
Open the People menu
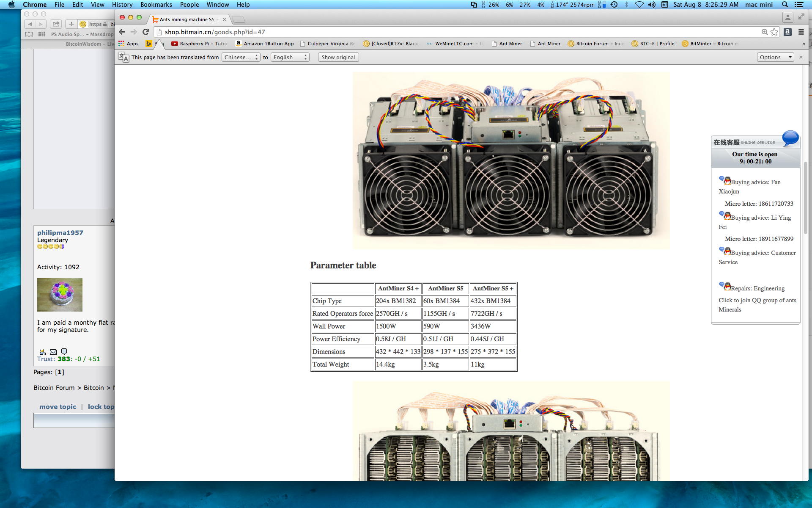point(189,5)
